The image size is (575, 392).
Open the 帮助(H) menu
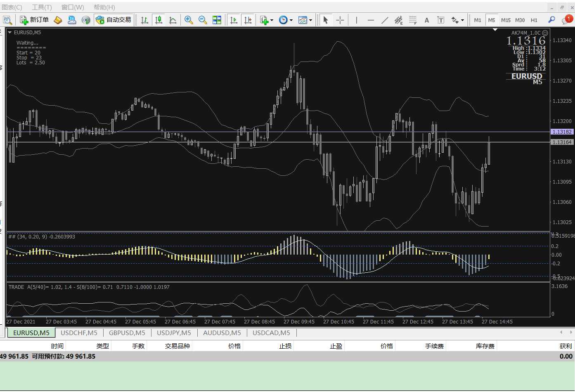pyautogui.click(x=104, y=7)
